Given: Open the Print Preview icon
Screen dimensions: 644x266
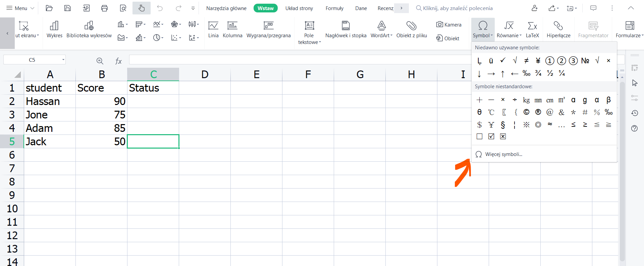Looking at the screenshot, I should click(123, 8).
